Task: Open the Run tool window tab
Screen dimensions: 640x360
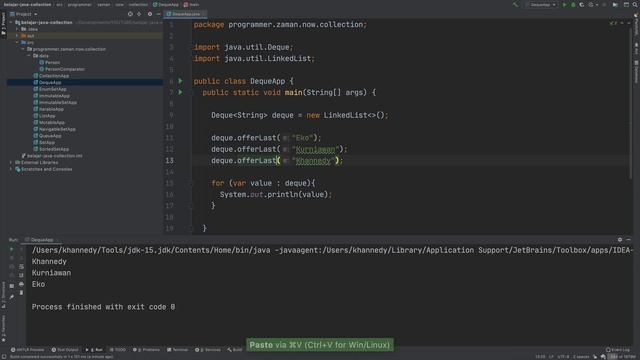Action: click(x=94, y=350)
